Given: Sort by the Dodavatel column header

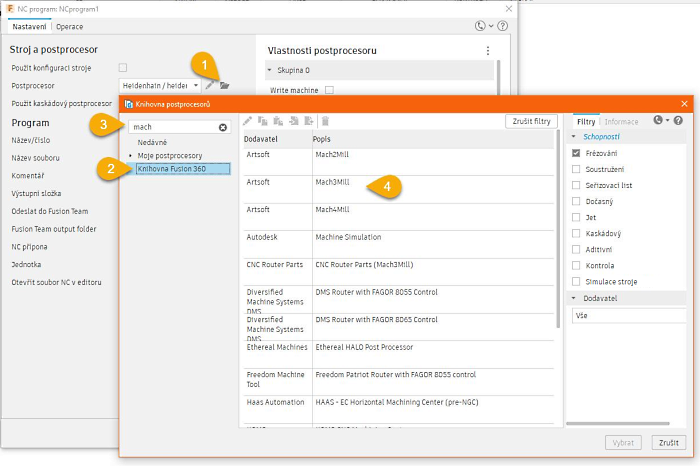Looking at the screenshot, I should (x=277, y=139).
